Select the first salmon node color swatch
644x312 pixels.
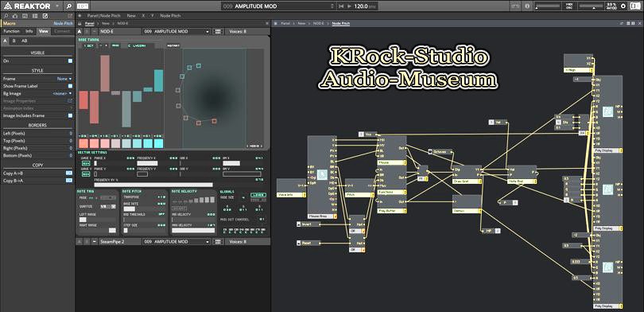83,143
